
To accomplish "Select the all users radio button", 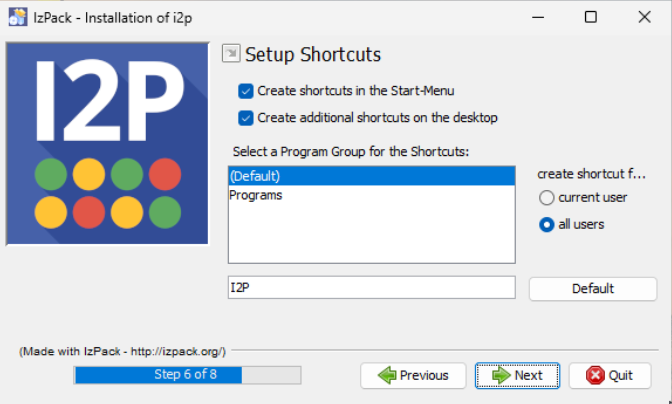I will pos(547,224).
